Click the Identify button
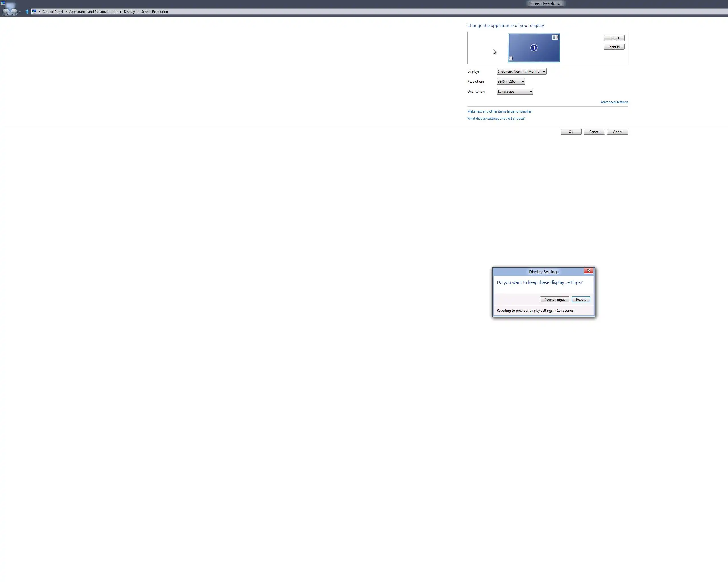728x582 pixels. [614, 47]
